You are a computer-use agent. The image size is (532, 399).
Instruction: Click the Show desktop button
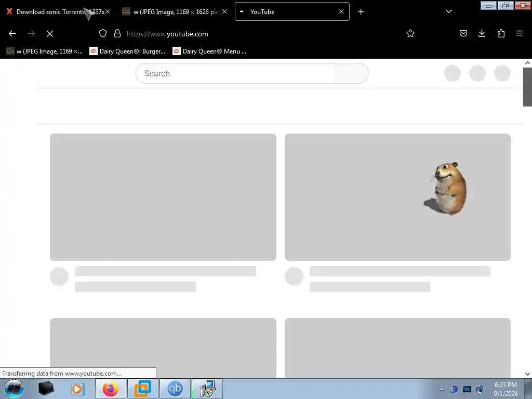[528, 389]
